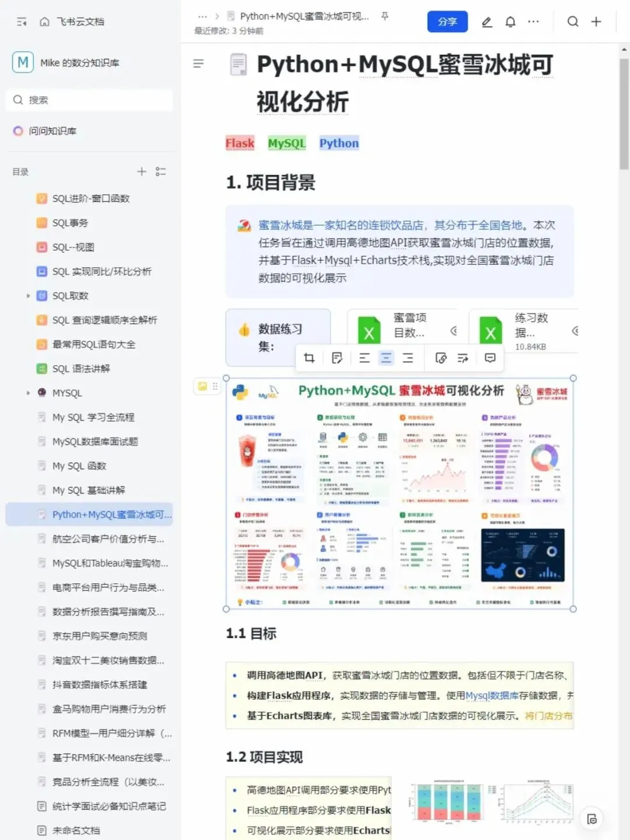Add a new page to directory
The width and height of the screenshot is (630, 840).
pyautogui.click(x=142, y=171)
